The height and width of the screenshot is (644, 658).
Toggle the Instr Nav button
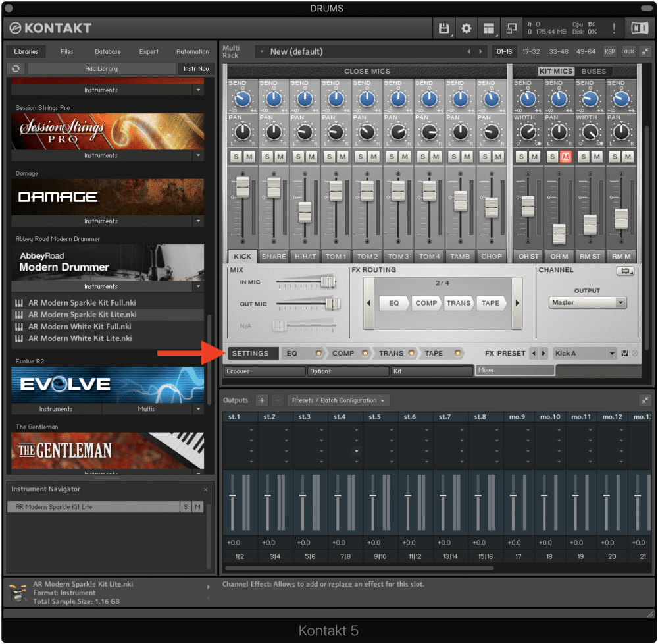pos(196,69)
